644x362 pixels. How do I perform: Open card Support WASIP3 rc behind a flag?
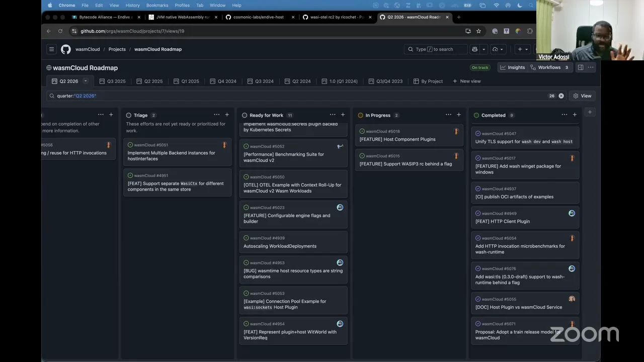click(409, 160)
